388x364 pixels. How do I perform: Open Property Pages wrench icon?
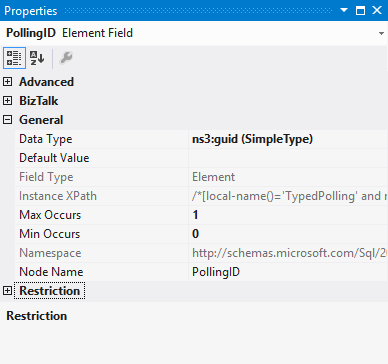[x=66, y=58]
